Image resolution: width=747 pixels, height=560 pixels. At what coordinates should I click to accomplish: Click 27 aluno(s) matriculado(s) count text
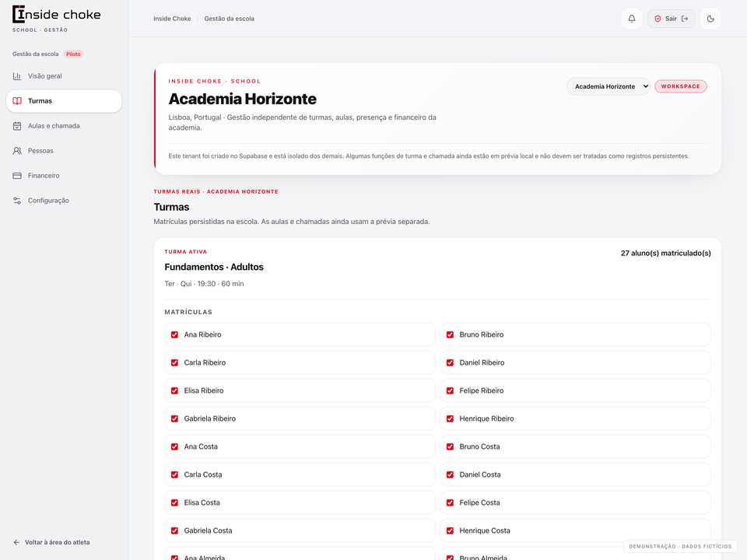[x=665, y=254]
